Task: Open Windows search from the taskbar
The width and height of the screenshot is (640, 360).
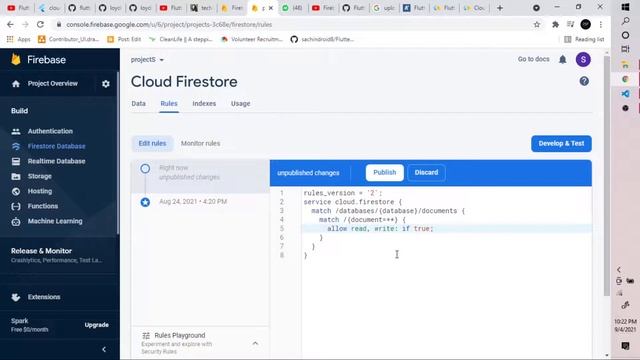Action: [x=625, y=21]
